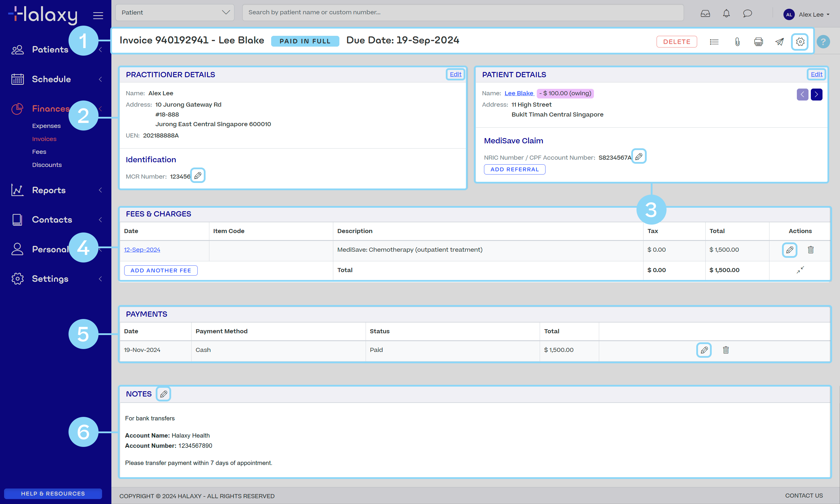Send invoice via paper plane icon

780,42
